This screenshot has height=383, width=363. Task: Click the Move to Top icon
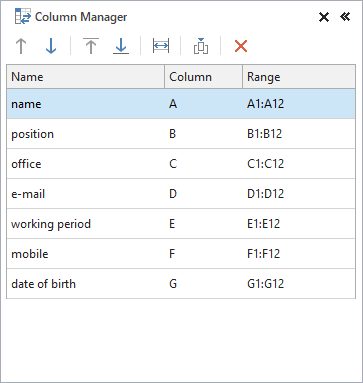click(x=91, y=46)
